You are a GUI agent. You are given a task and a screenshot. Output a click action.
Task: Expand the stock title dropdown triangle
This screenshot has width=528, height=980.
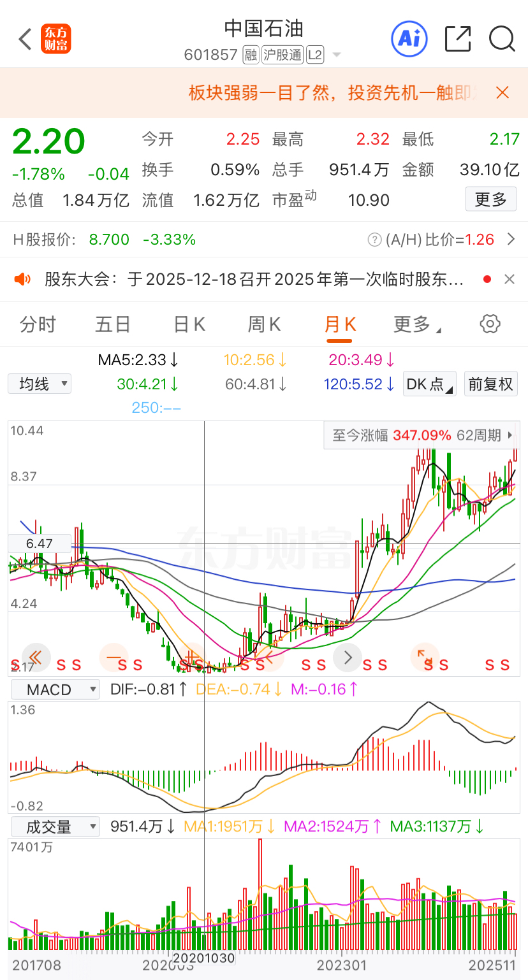pyautogui.click(x=337, y=55)
